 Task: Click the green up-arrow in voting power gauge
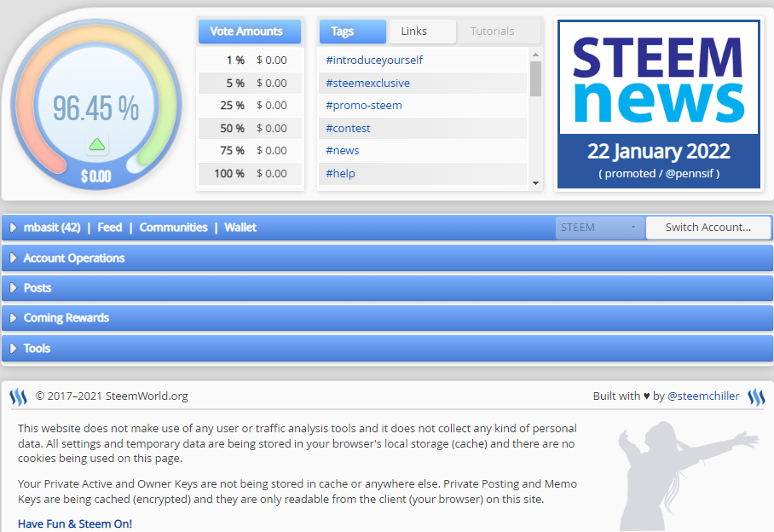[97, 145]
